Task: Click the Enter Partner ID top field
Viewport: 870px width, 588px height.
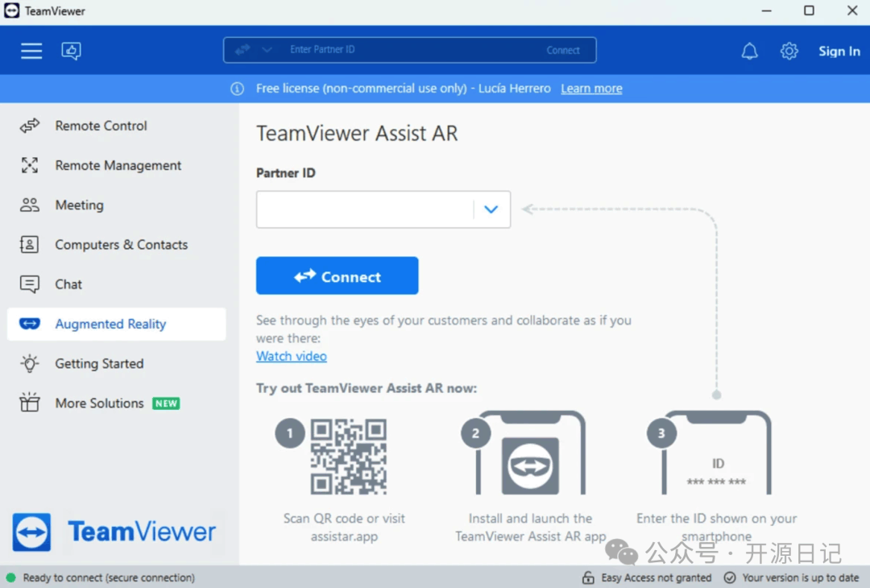Action: [x=410, y=50]
